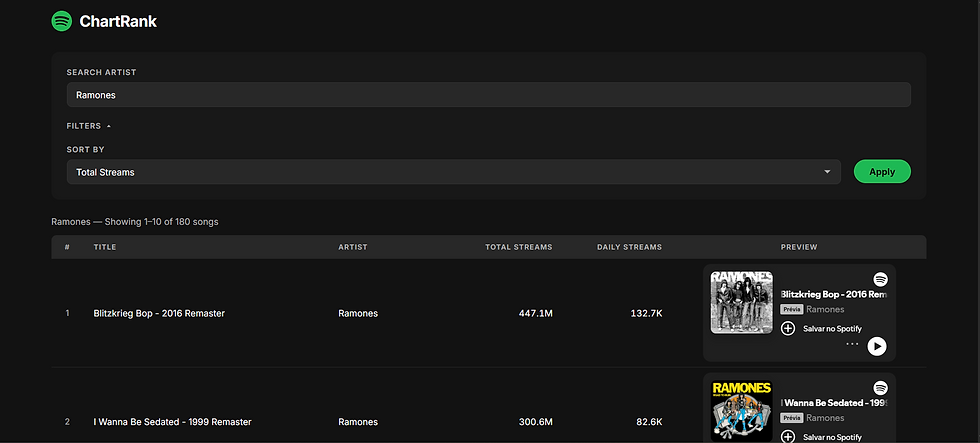The height and width of the screenshot is (443, 980).
Task: Click the 447.1M total streams value
Action: point(536,313)
